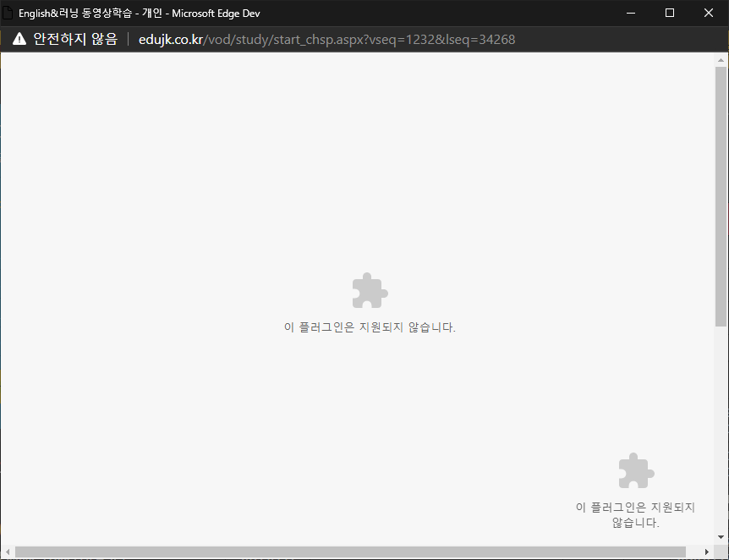Click the horizontal scrollbar left arrow
Image resolution: width=729 pixels, height=560 pixels.
(x=8, y=552)
